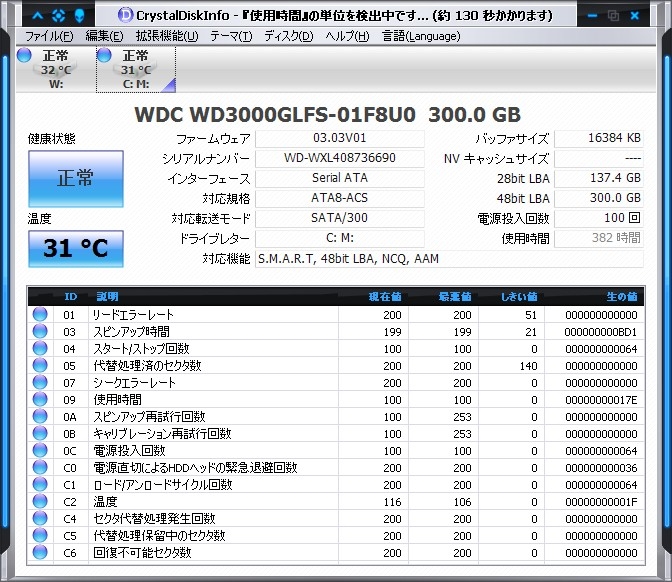The height and width of the screenshot is (582, 672).
Task: Open the ヘルプ(H) menu
Action: pyautogui.click(x=347, y=36)
